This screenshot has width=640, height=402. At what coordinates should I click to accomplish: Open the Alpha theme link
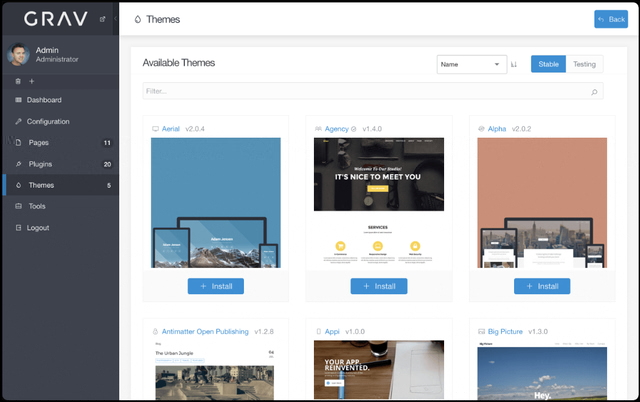(497, 129)
